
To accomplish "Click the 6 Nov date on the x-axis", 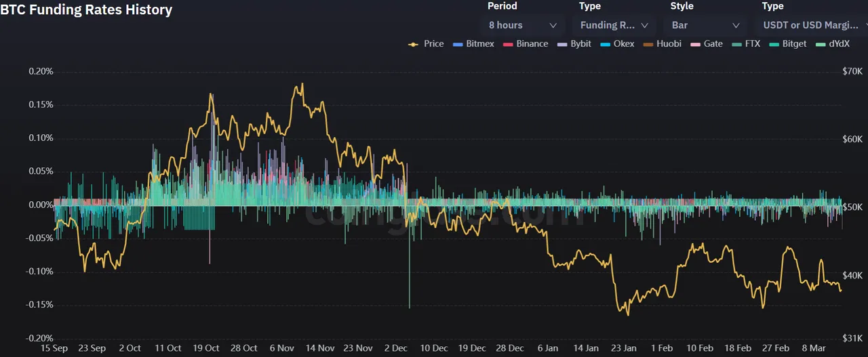I will [x=281, y=348].
